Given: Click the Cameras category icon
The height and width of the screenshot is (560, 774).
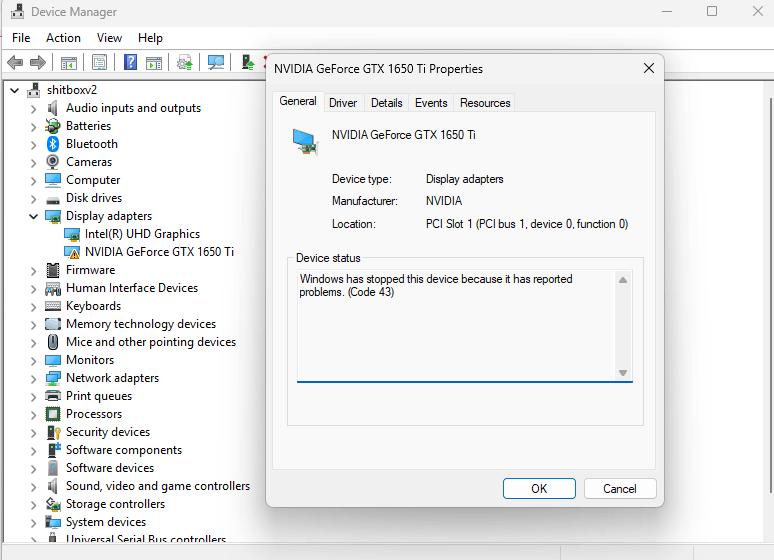Looking at the screenshot, I should 52,161.
